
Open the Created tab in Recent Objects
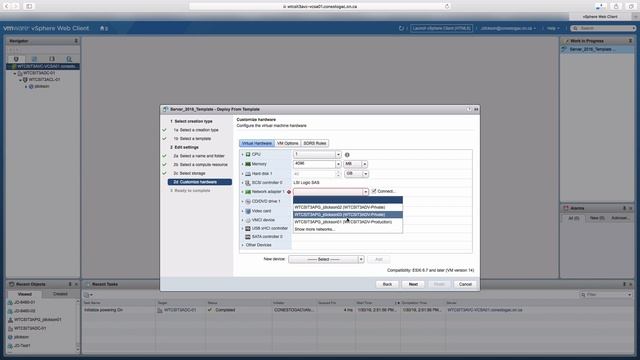[x=60, y=294]
